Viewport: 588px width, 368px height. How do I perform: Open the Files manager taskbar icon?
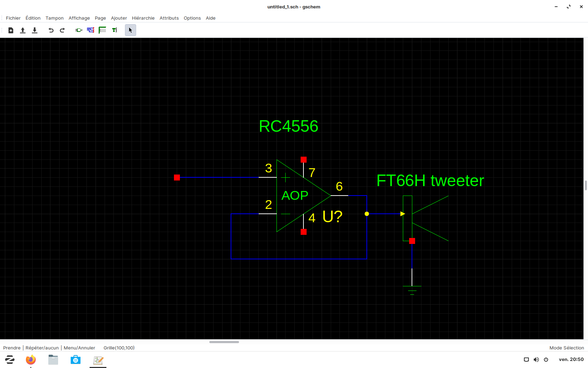click(53, 360)
